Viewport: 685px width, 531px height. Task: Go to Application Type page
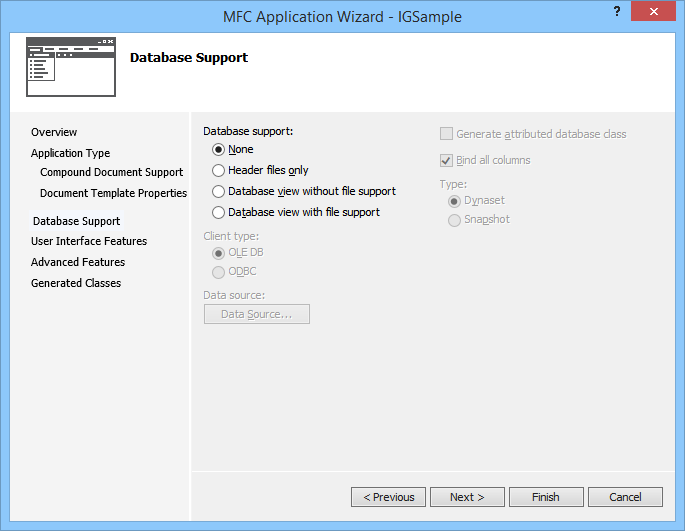click(x=70, y=153)
